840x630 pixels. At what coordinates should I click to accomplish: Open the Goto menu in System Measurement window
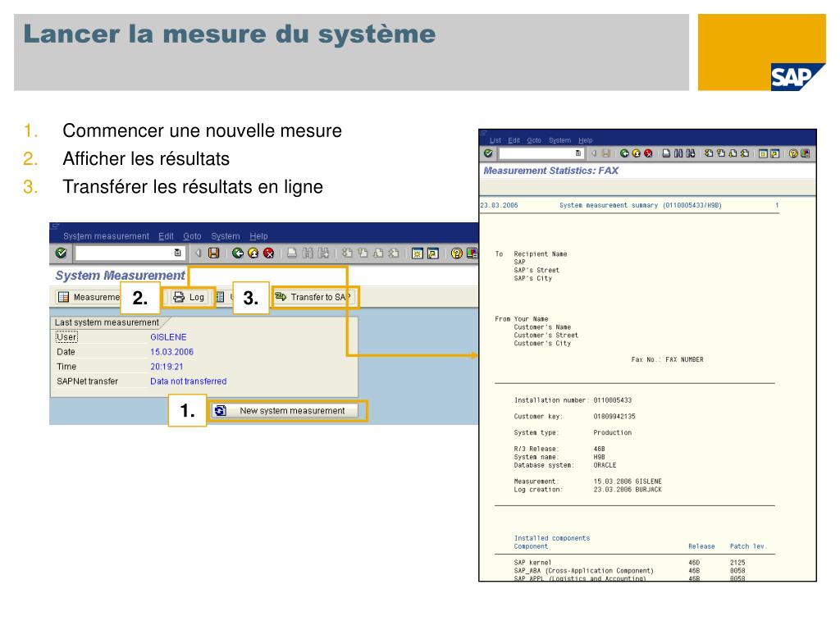click(x=192, y=236)
